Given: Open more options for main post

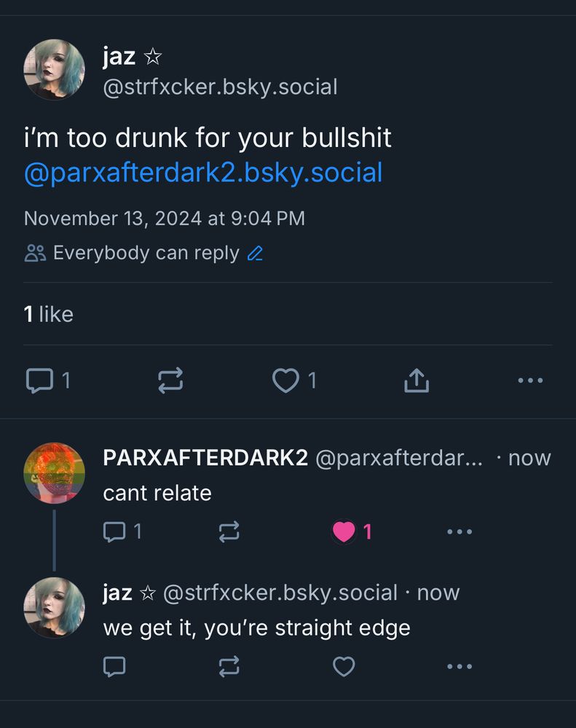Looking at the screenshot, I should pos(530,380).
